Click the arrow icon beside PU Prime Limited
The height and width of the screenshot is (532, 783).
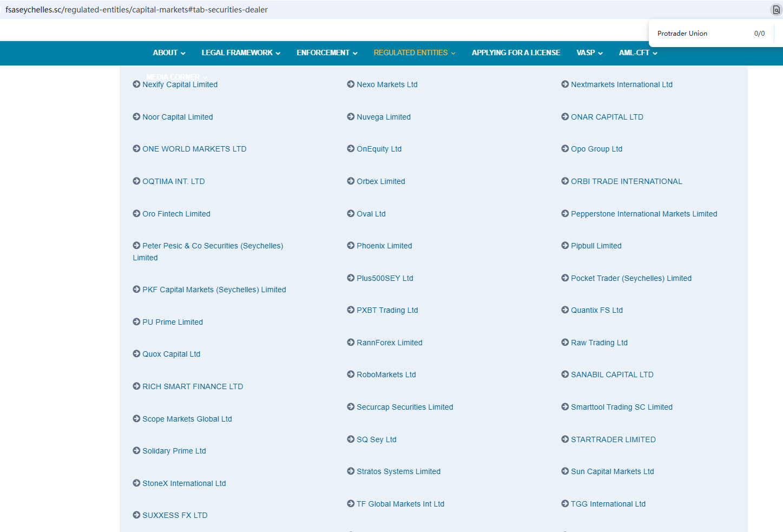click(x=136, y=321)
